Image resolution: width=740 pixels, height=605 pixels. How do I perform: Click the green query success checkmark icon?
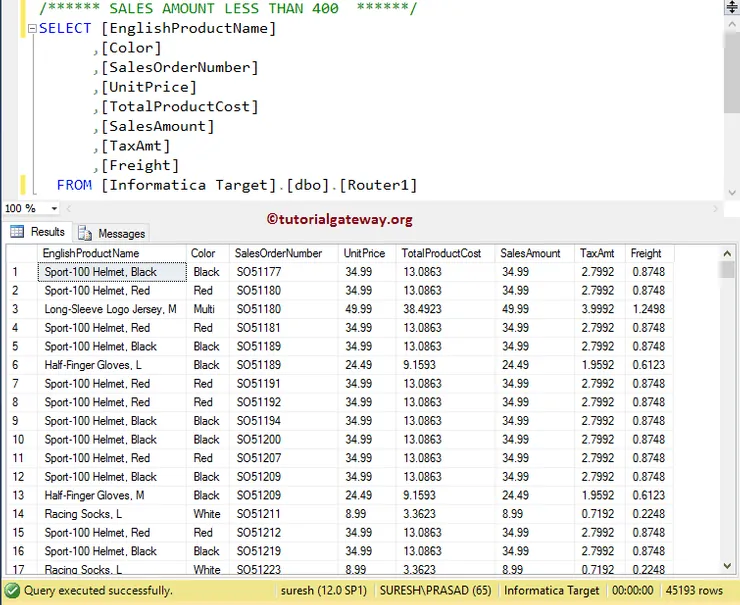pyautogui.click(x=12, y=591)
